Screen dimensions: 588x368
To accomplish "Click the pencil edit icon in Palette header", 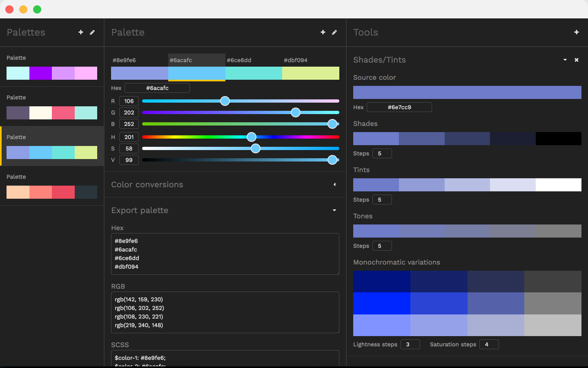I will click(x=334, y=32).
